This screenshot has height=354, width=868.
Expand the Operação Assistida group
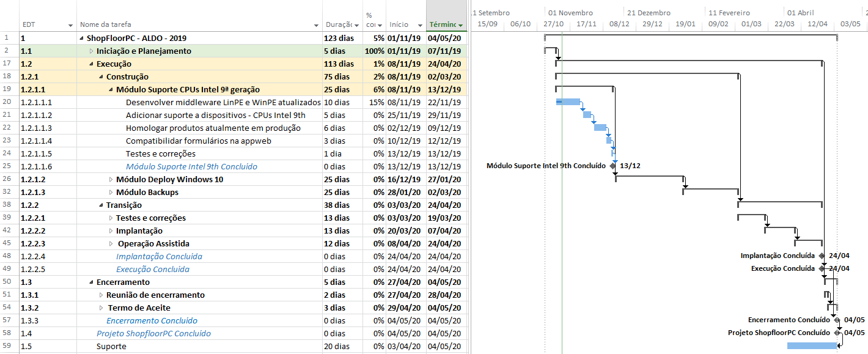tap(111, 244)
